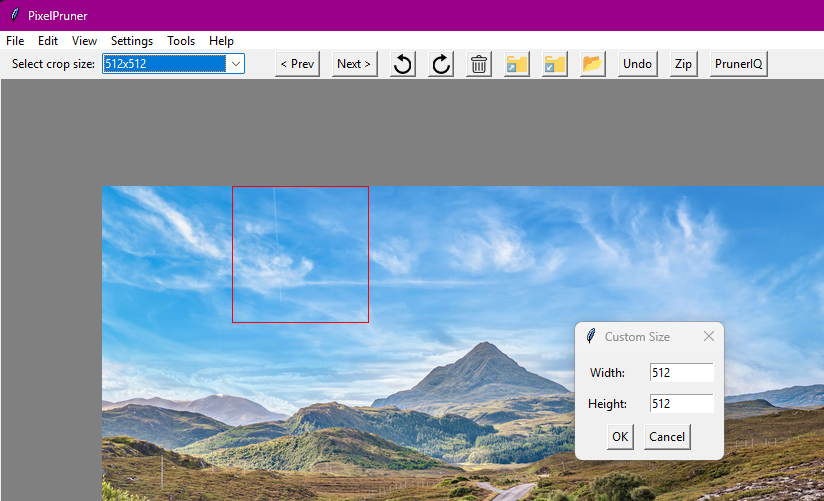Open the Tools menu
The image size is (824, 501).
(x=181, y=41)
